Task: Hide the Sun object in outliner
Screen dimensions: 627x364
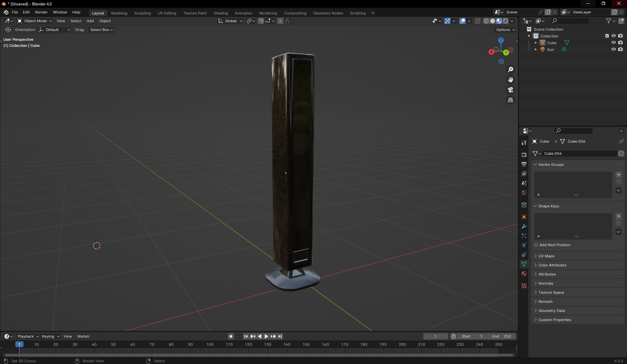Action: pyautogui.click(x=613, y=49)
